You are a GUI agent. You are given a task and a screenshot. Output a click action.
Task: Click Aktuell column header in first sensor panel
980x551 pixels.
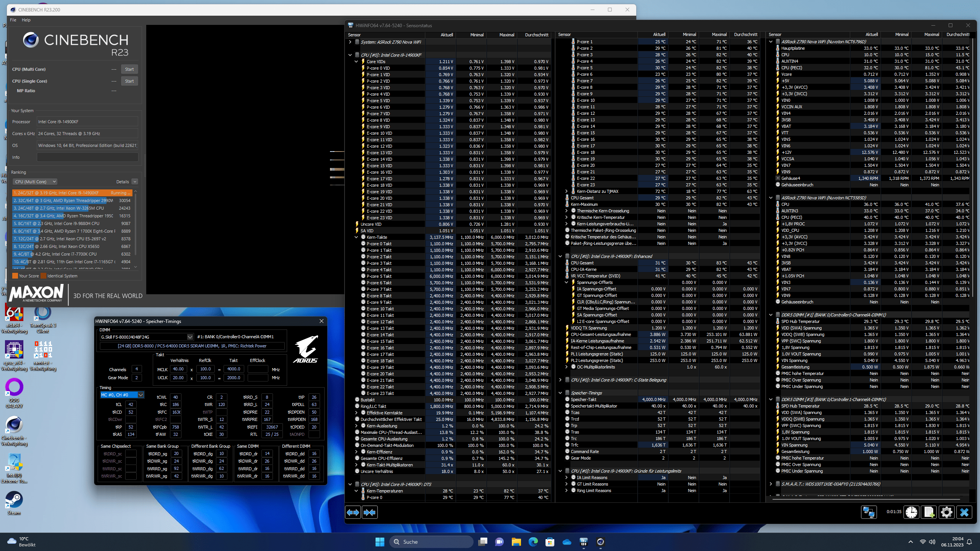click(x=441, y=35)
